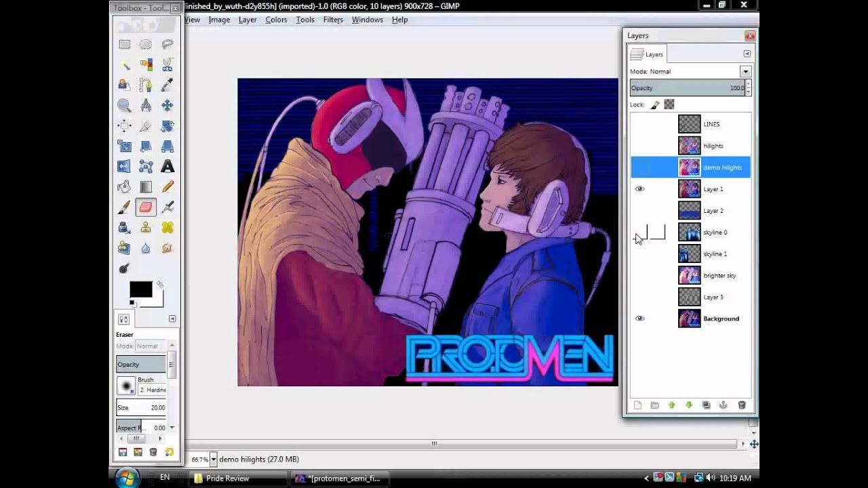Click the black foreground color swatch
868x488 pixels.
[x=140, y=289]
